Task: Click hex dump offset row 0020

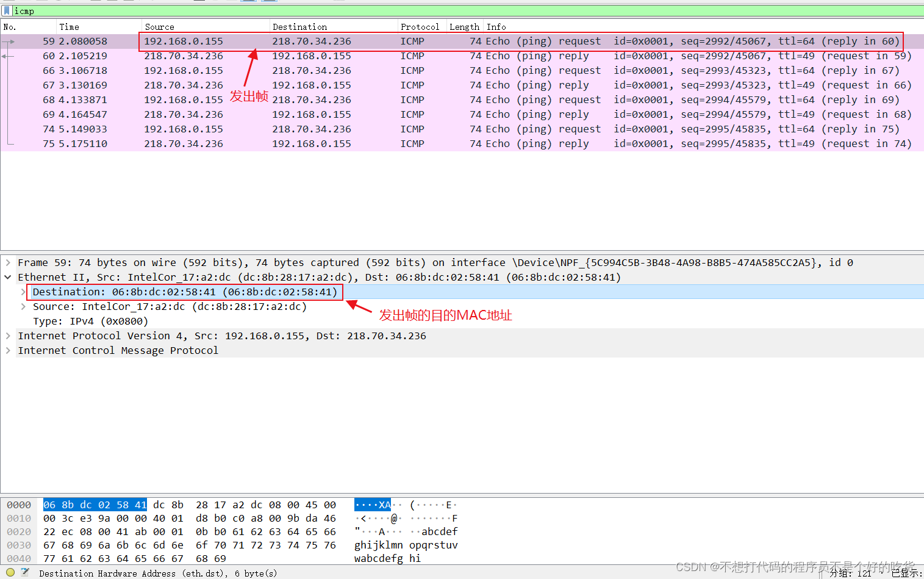Action: [x=19, y=531]
